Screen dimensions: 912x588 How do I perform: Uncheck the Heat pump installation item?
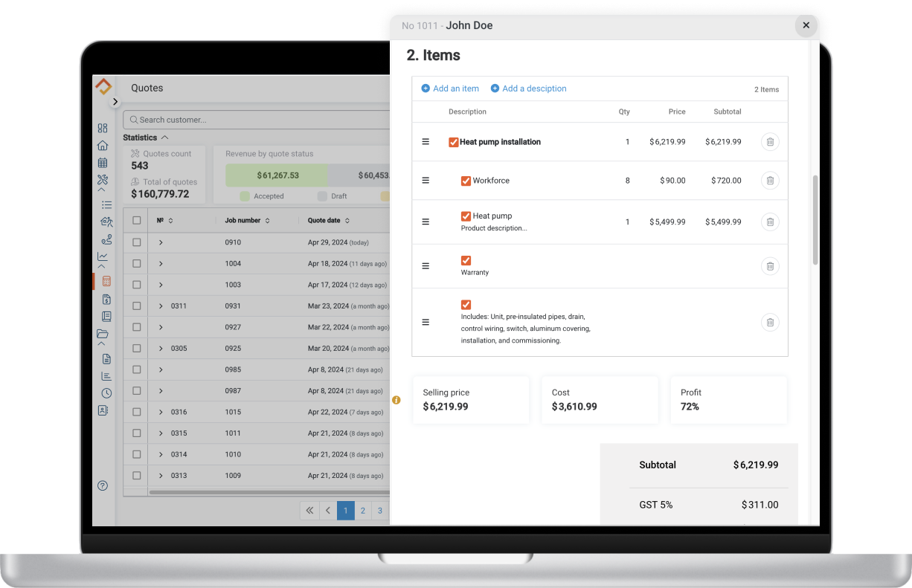point(454,141)
